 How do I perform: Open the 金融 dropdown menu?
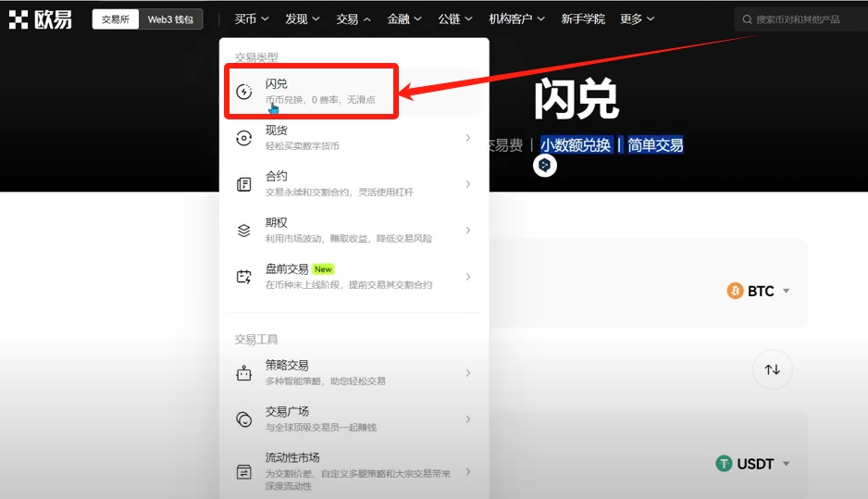404,19
